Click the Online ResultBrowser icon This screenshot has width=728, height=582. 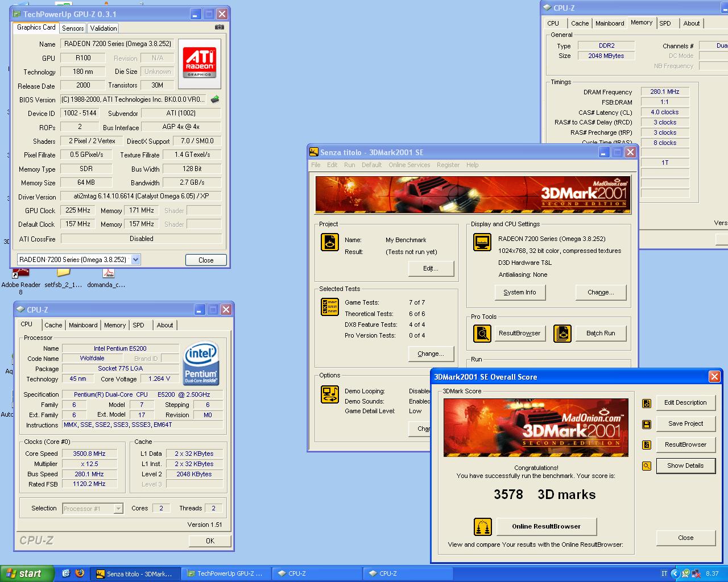(x=483, y=527)
